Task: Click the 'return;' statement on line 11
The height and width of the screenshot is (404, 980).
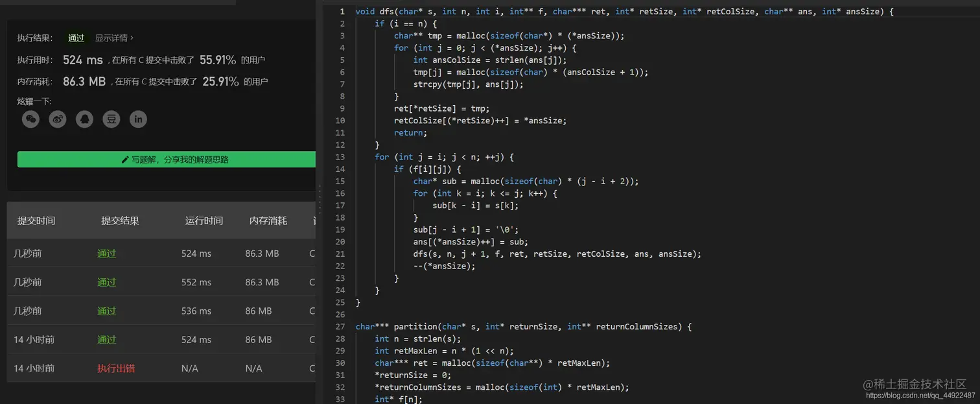Action: [411, 132]
